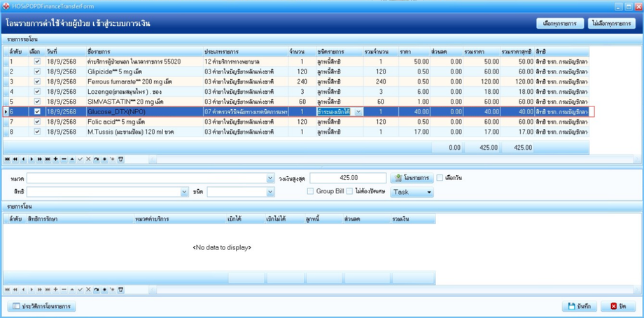644x318 pixels.
Task: Select the M.Tussis (มะขามป้อม) 120 ml cell
Action: 144,132
